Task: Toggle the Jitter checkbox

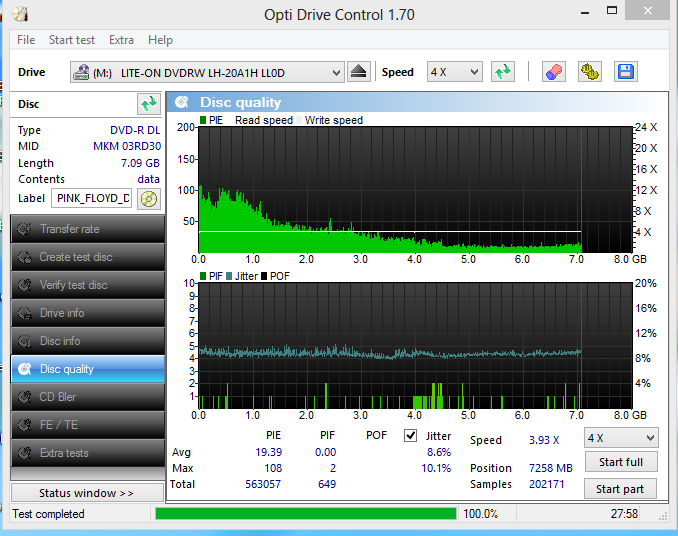Action: point(410,435)
